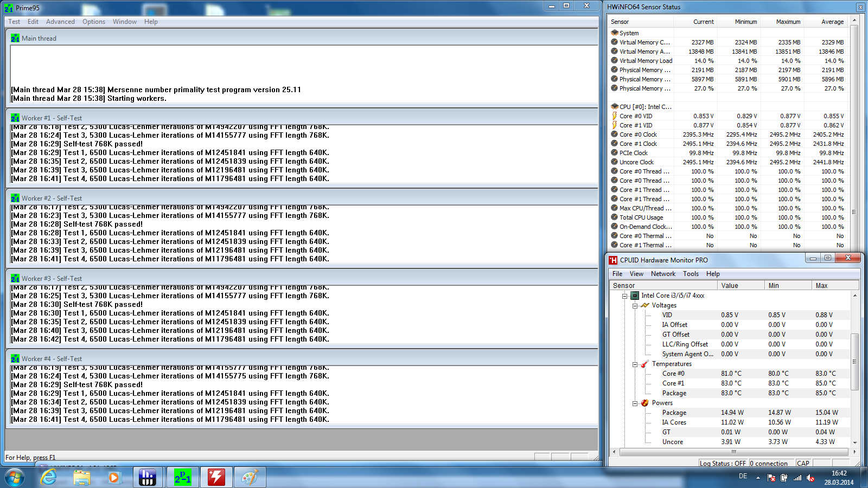Click the Worker #2 Self-Test window icon
This screenshot has height=488, width=868.
[x=15, y=198]
